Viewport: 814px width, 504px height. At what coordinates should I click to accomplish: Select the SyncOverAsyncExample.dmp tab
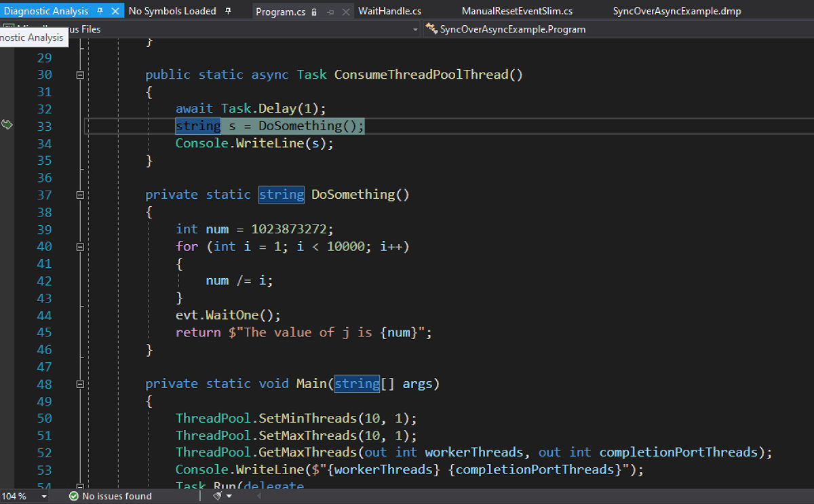tap(676, 11)
